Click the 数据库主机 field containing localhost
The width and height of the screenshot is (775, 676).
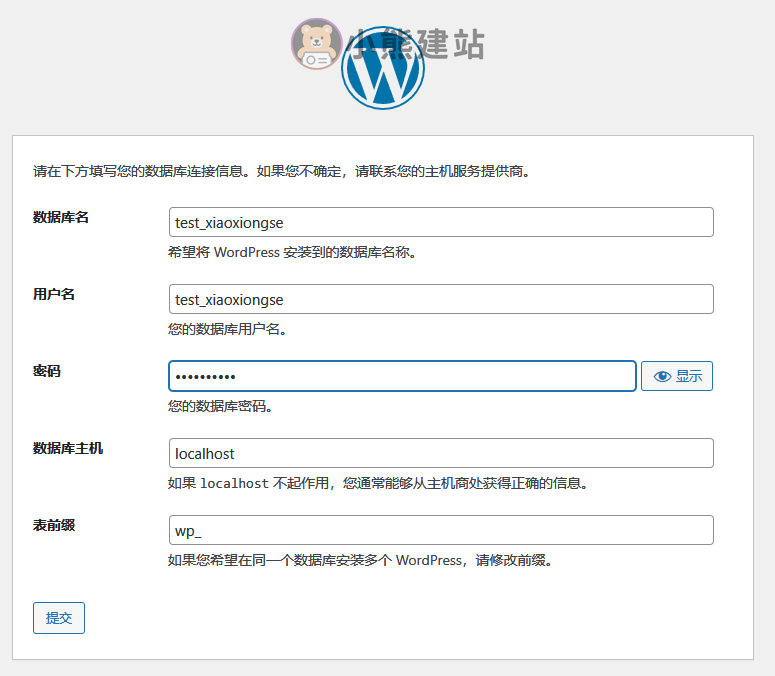pos(440,453)
